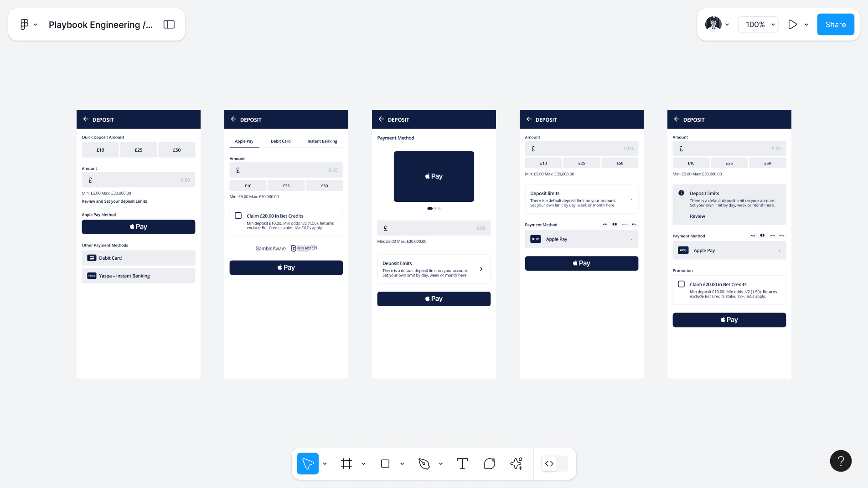Click the user avatar in toolbar
868x488 pixels.
[713, 25]
